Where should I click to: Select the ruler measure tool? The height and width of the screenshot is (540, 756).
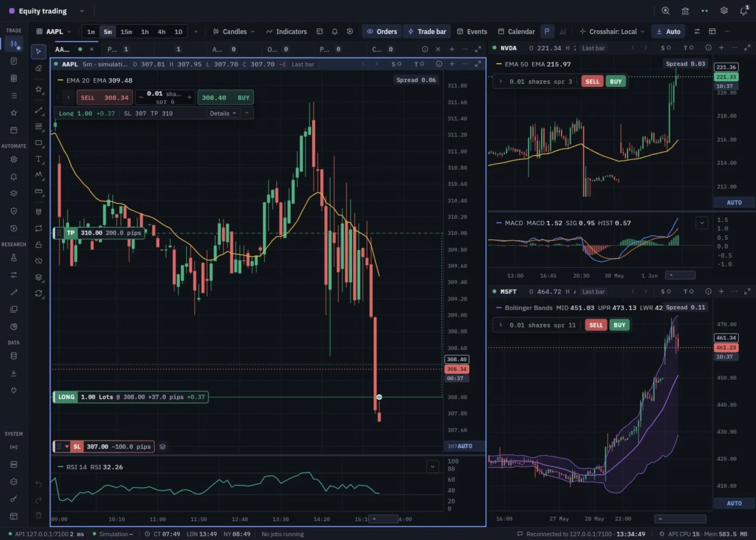tap(38, 192)
